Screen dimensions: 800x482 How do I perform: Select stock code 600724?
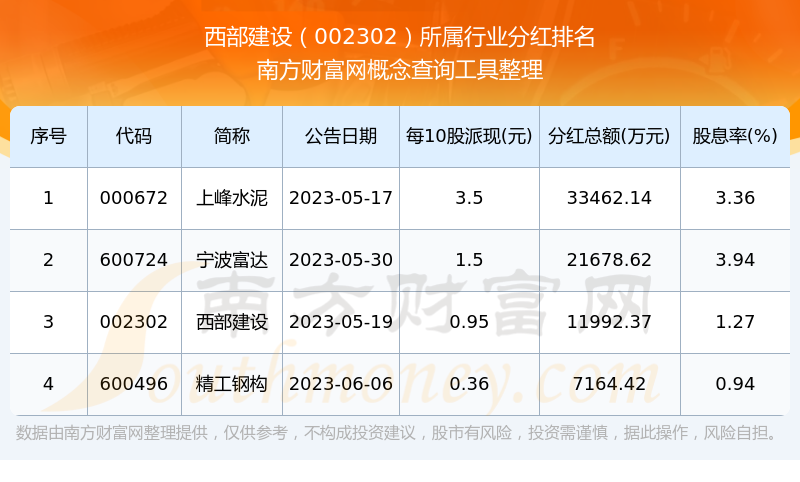pos(134,260)
